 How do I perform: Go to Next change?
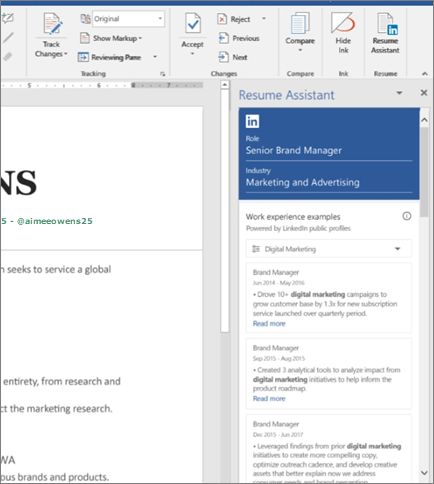point(233,57)
